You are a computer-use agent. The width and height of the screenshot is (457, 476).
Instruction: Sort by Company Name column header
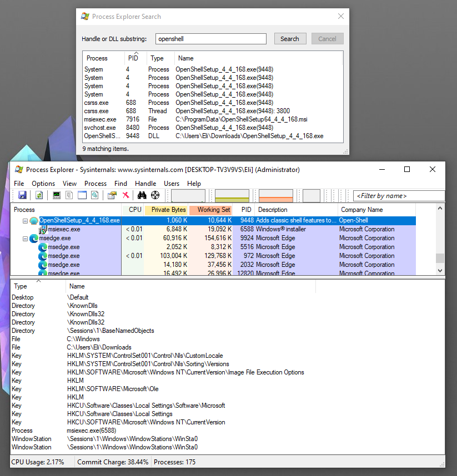(376, 210)
